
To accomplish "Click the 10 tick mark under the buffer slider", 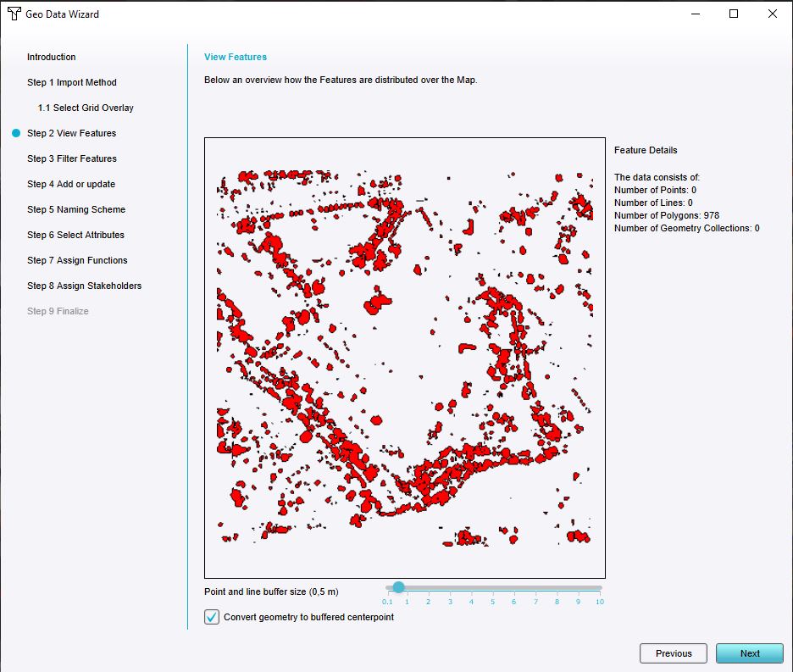I will click(600, 602).
